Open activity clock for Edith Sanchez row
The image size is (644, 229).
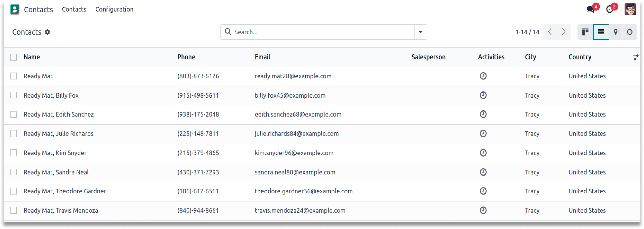(483, 114)
